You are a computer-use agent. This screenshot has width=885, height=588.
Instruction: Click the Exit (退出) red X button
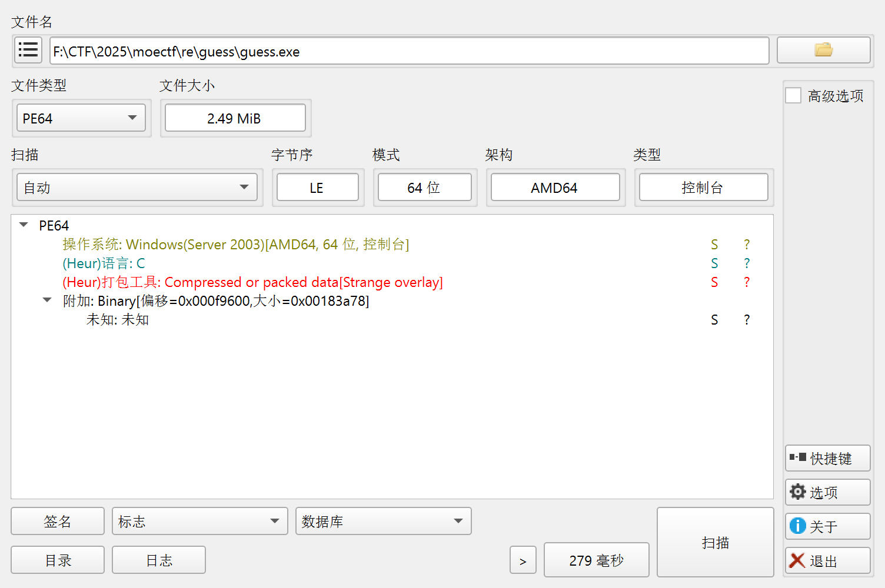tap(827, 561)
